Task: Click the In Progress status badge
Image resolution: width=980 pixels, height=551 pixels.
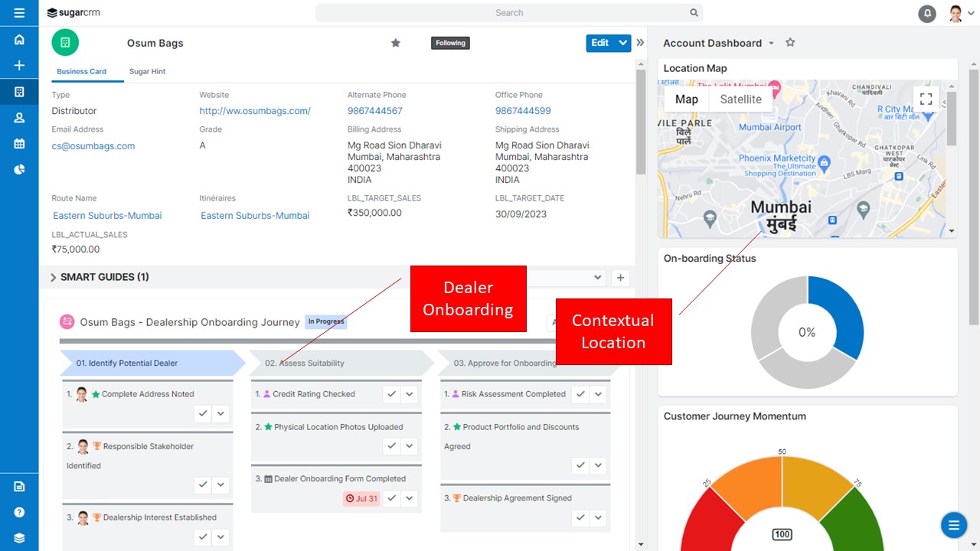Action: pos(326,321)
